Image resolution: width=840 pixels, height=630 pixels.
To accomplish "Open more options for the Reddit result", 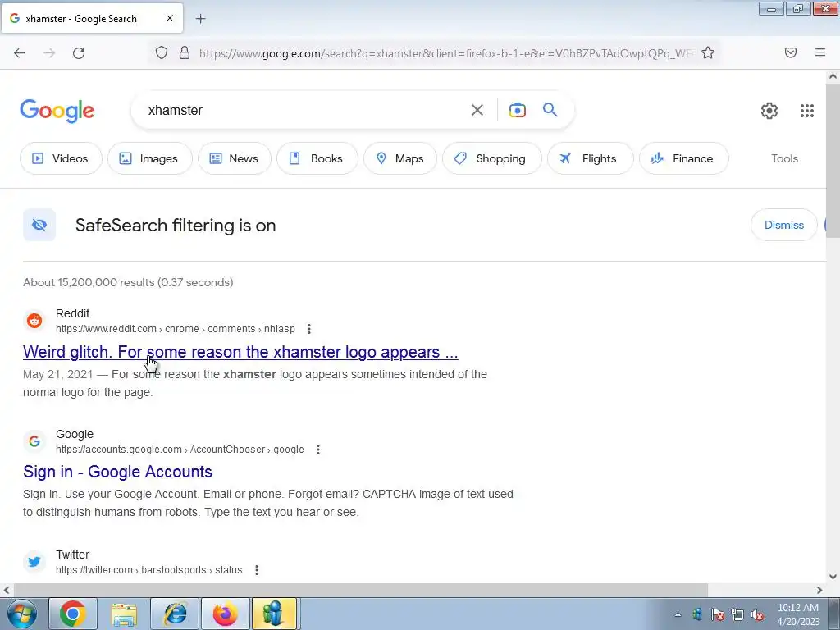I will pyautogui.click(x=309, y=328).
